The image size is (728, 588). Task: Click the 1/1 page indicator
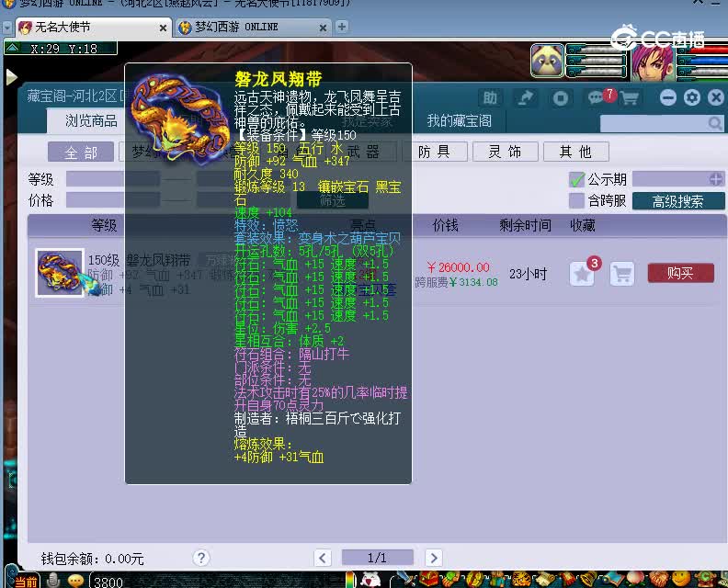click(378, 558)
